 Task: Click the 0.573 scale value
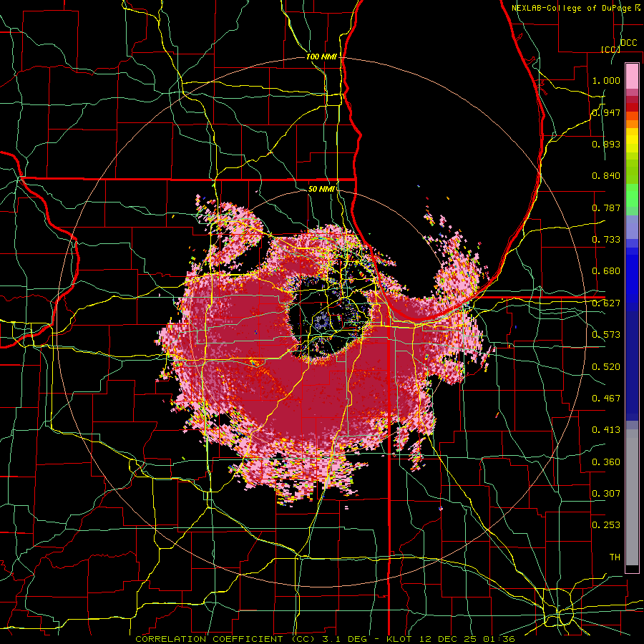pyautogui.click(x=606, y=335)
